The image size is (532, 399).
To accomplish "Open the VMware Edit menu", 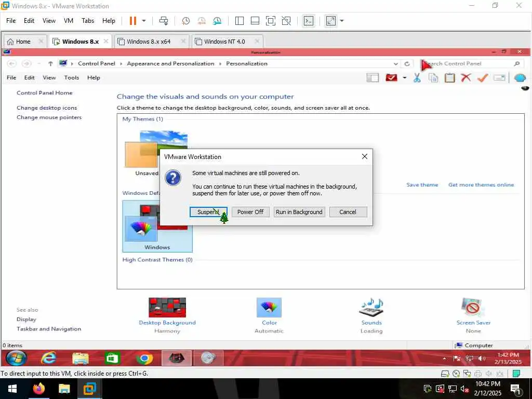I will pyautogui.click(x=29, y=21).
